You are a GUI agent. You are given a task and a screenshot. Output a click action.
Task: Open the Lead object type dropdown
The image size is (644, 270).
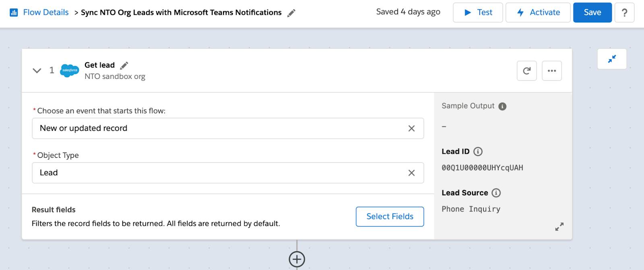tap(228, 173)
